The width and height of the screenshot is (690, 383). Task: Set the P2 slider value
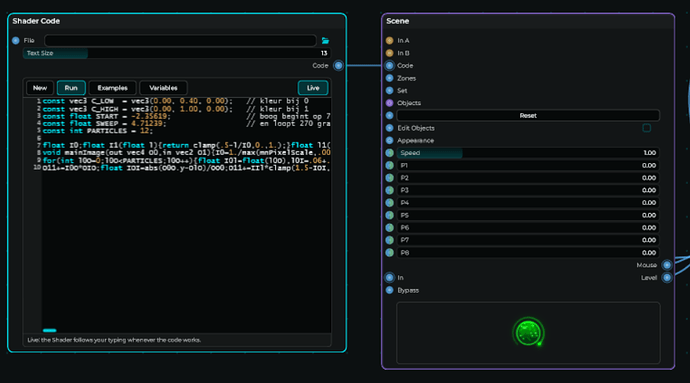point(528,178)
